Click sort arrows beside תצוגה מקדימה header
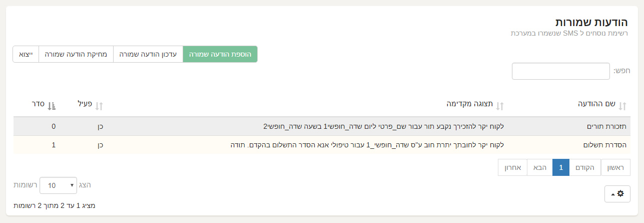644x223 pixels. (499, 106)
